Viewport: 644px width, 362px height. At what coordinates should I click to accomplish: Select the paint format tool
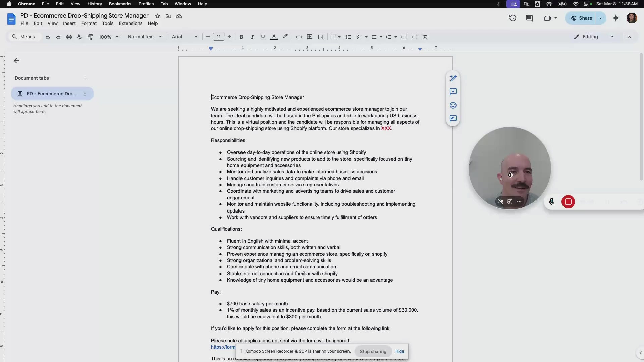[x=90, y=37]
